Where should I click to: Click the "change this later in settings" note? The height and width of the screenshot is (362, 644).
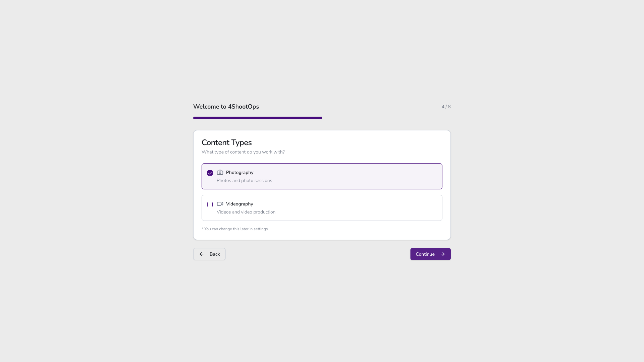coord(234,229)
